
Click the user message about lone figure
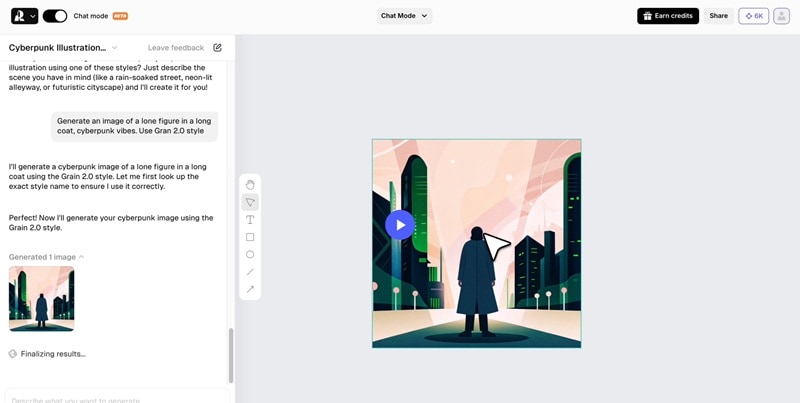tap(134, 126)
